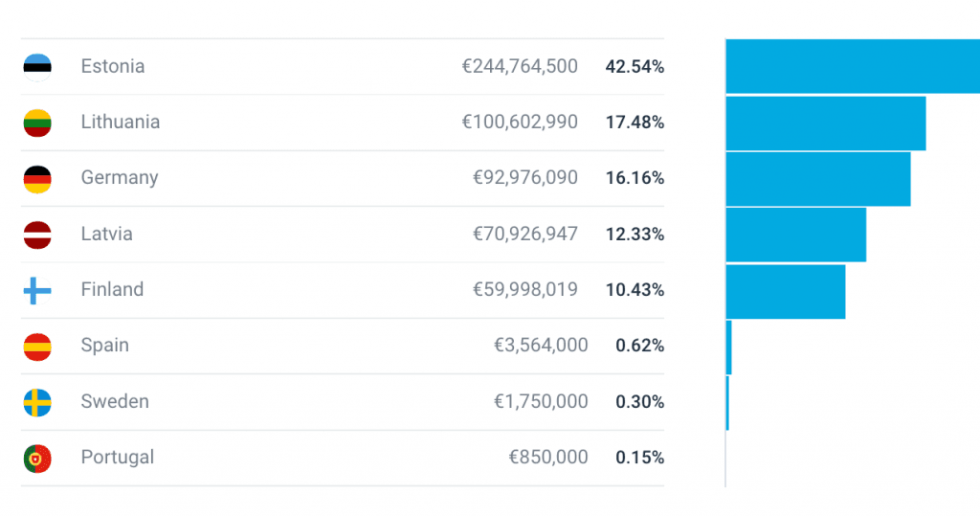Click the Sweden flag icon
Screen dimensions: 980x516
coord(37,402)
